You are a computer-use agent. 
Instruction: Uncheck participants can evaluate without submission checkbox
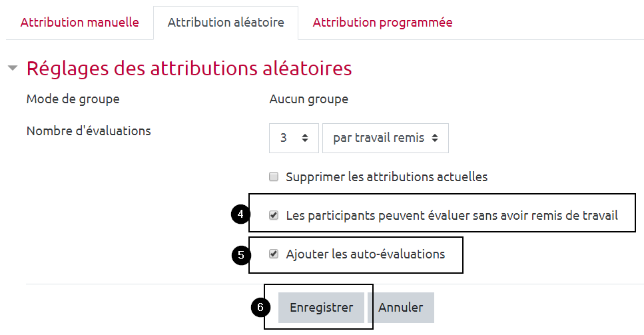pyautogui.click(x=273, y=216)
